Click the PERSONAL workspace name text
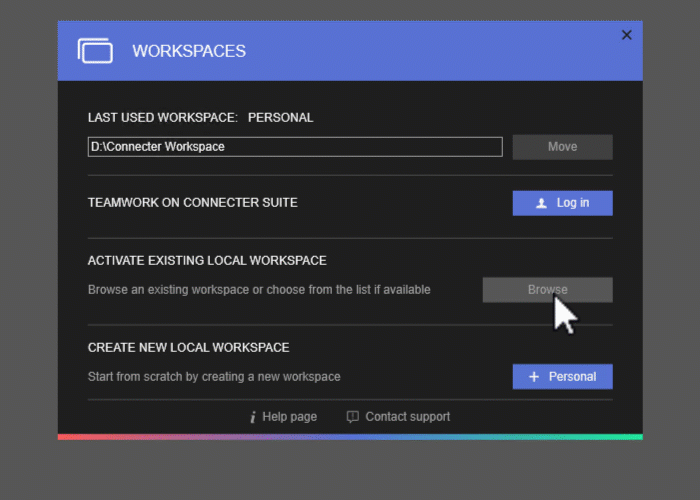Viewport: 700px width, 500px height. point(280,117)
